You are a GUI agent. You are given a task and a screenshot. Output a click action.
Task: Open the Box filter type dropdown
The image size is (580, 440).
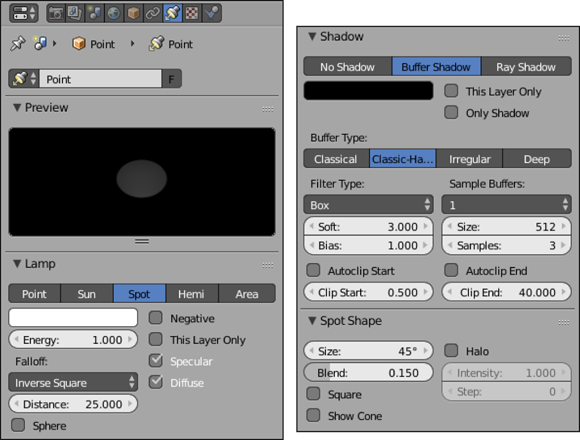368,205
